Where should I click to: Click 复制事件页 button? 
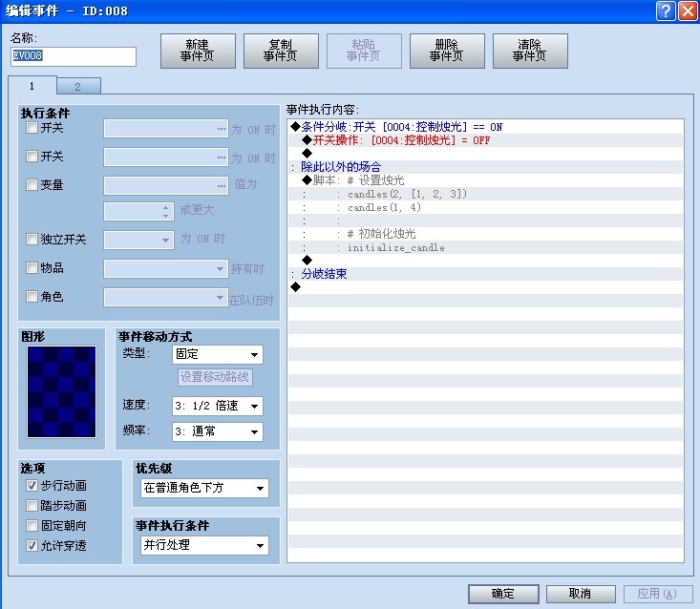[281, 51]
